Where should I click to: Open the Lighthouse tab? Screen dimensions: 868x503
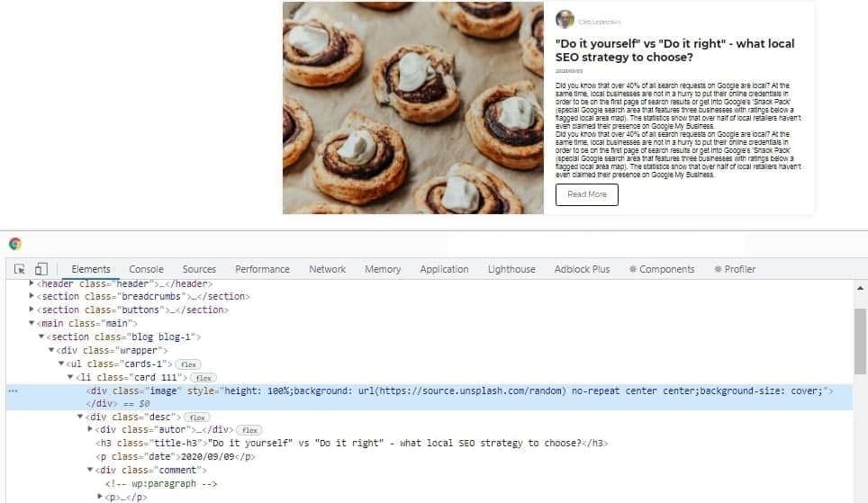coord(511,269)
